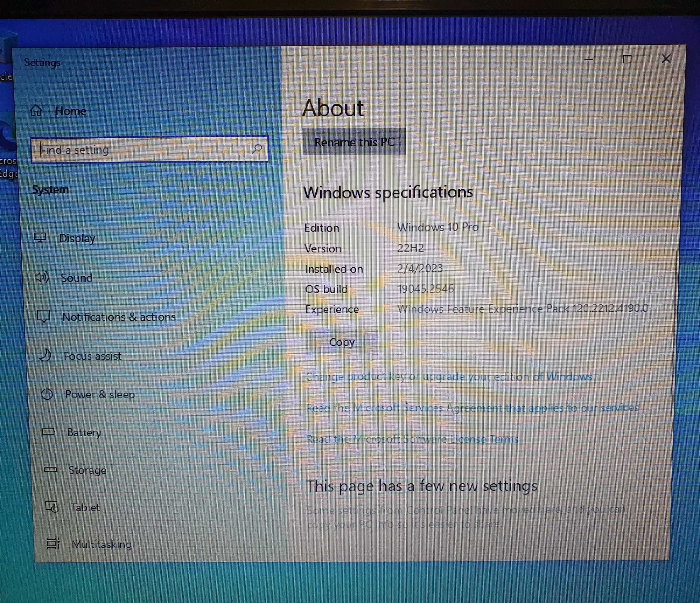Go to Sound settings

(x=77, y=278)
